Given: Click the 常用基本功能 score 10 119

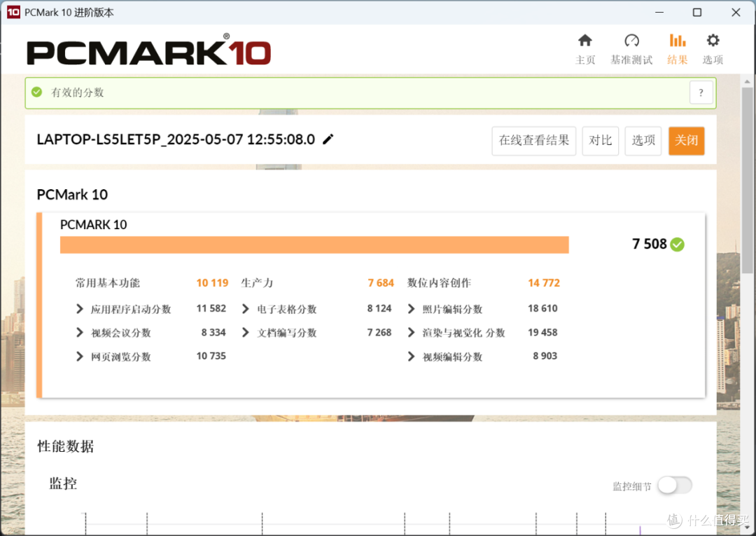Looking at the screenshot, I should point(212,283).
